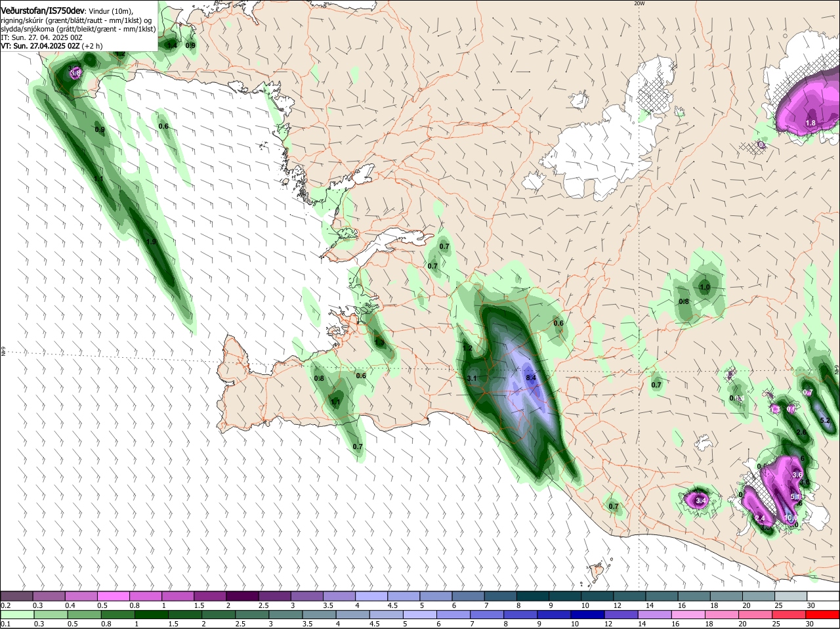Click the 1.0 value in the green patch

705,288
